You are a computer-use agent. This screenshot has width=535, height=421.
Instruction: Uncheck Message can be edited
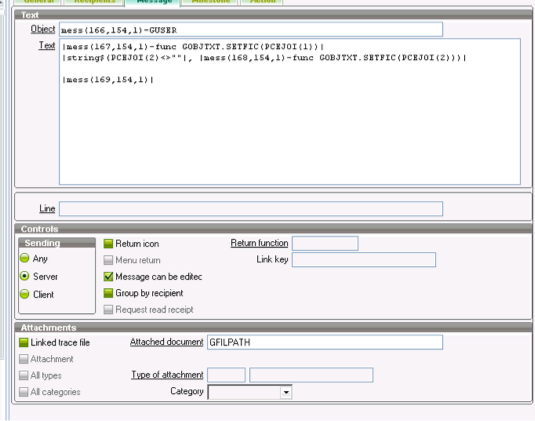click(x=108, y=276)
